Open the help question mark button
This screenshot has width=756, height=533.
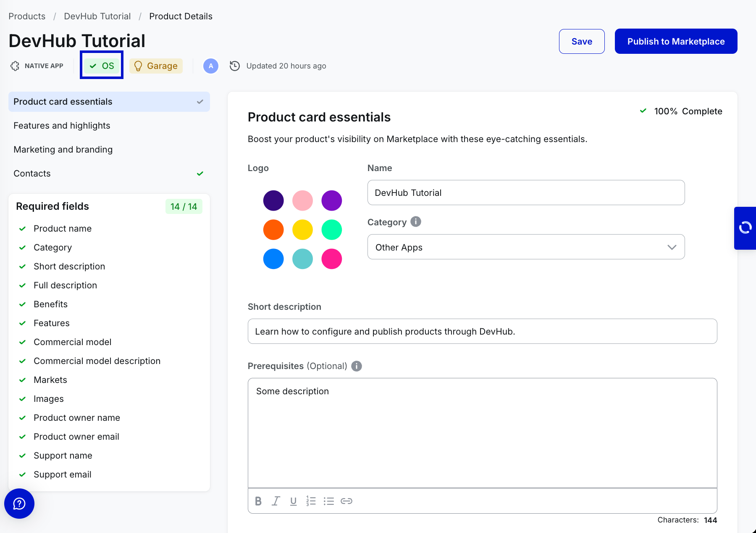pos(19,504)
